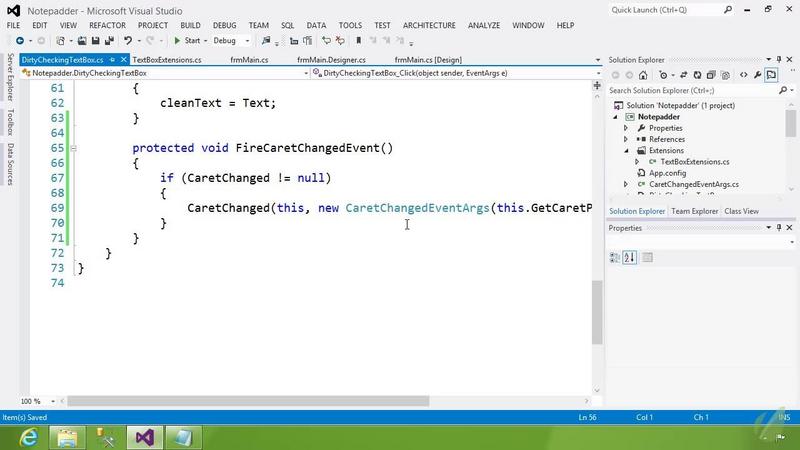
Task: Click the Navigate Backward toolbar arrow
Action: pyautogui.click(x=20, y=40)
